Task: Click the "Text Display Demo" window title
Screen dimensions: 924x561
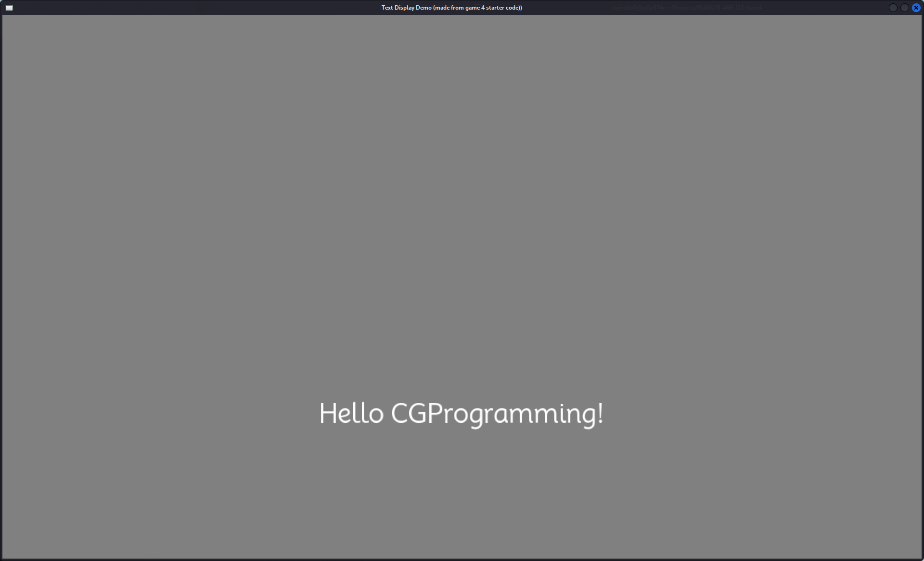Action: (406, 8)
